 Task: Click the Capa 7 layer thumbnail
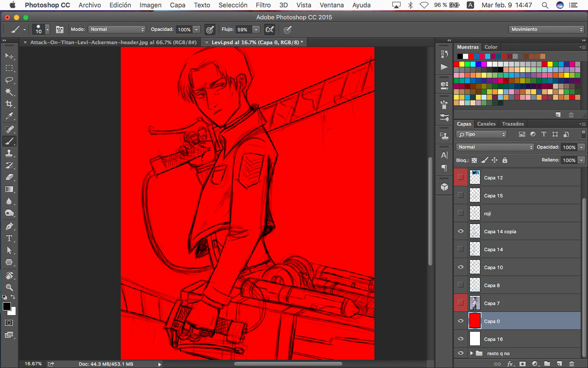(475, 303)
